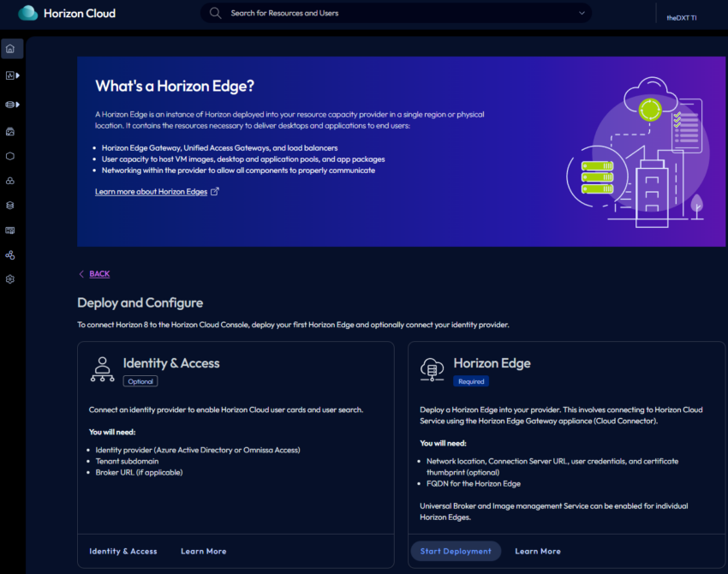Click the Identity & Access card heading
Screen dimensions: 728x574
click(171, 363)
